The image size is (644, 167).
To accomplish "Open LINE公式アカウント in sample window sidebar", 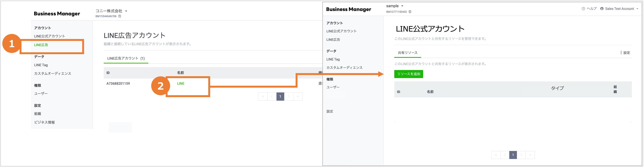I will (x=342, y=31).
